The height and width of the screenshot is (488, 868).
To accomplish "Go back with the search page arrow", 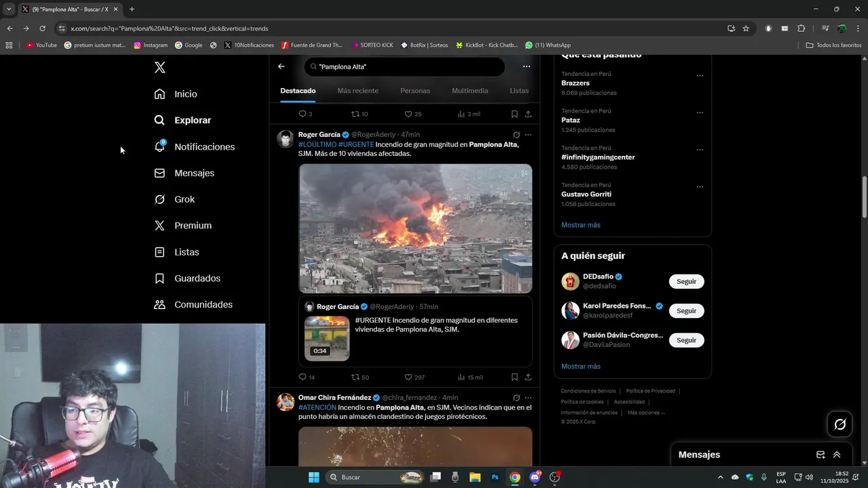I will coord(281,66).
